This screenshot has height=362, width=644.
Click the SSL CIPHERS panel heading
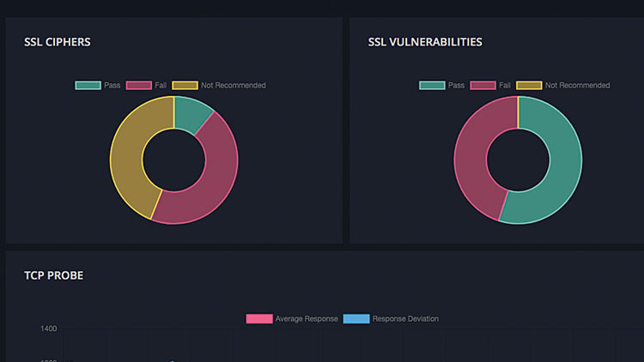click(x=58, y=42)
